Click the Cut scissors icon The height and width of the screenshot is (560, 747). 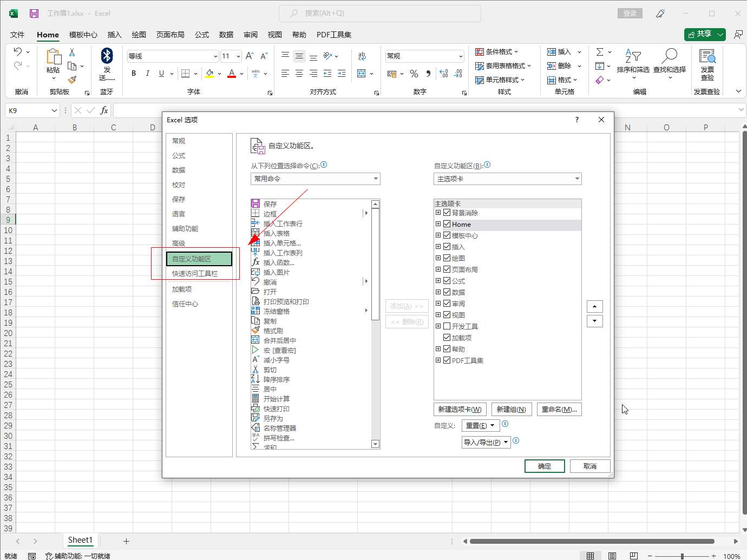[72, 52]
